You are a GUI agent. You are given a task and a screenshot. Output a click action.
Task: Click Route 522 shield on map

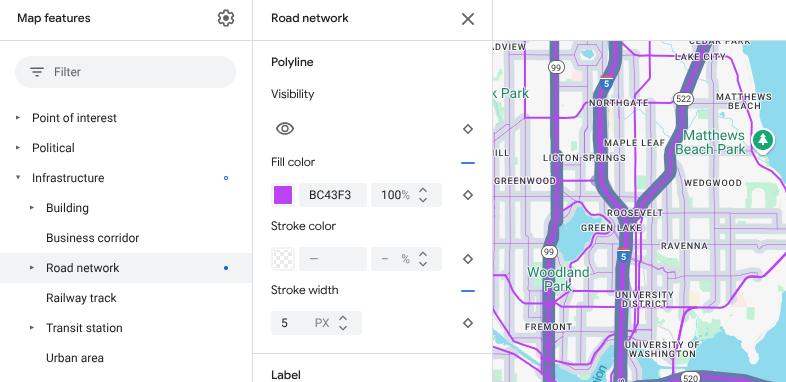[x=683, y=99]
